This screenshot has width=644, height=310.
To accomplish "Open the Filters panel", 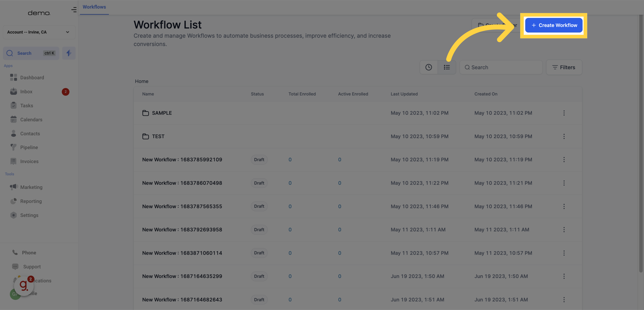I will pos(564,67).
